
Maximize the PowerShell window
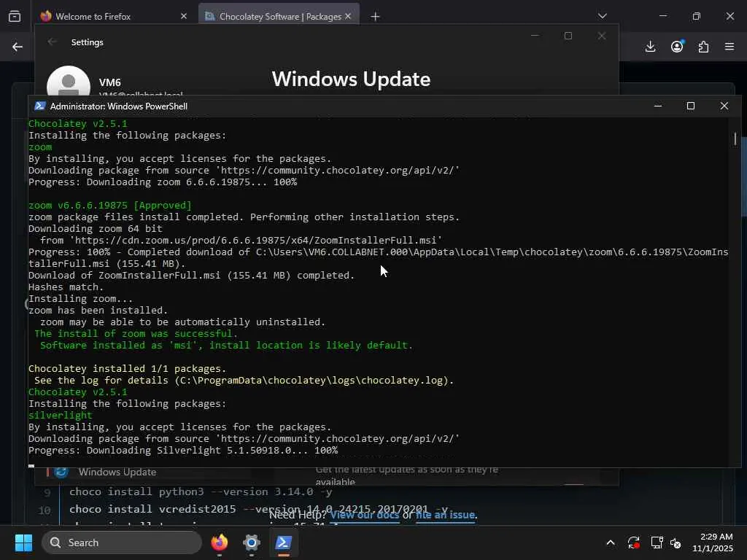(x=691, y=106)
